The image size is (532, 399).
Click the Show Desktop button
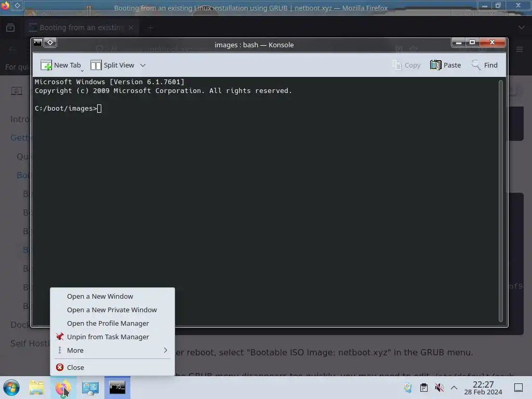click(x=518, y=388)
